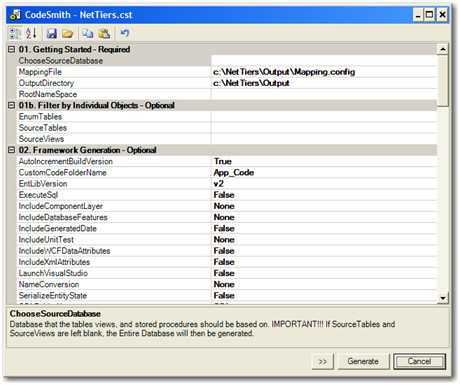Collapse the 01. Getting Started section

[12, 49]
